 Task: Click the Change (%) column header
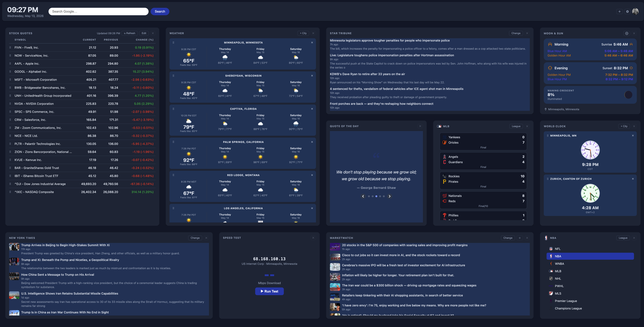144,40
